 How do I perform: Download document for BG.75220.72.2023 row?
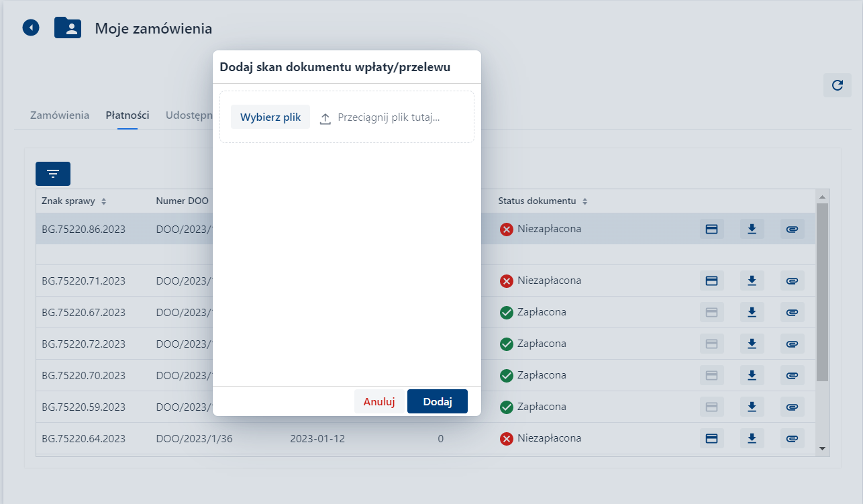click(752, 344)
